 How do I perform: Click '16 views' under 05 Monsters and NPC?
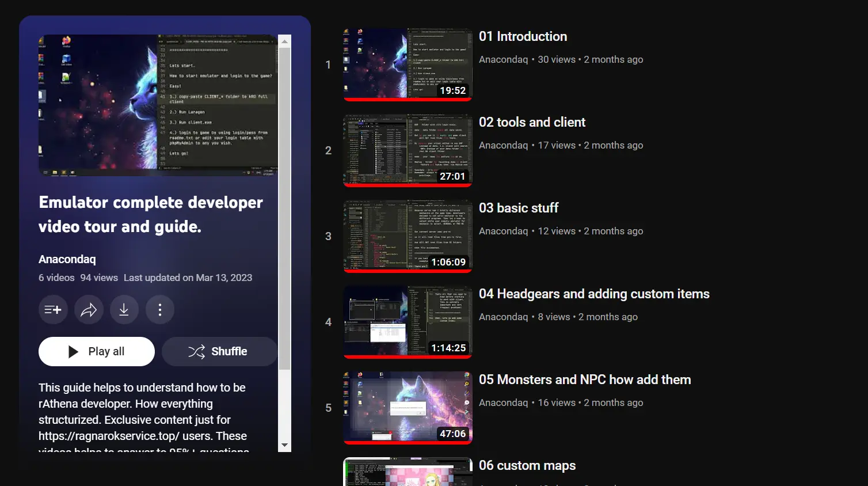[557, 403]
